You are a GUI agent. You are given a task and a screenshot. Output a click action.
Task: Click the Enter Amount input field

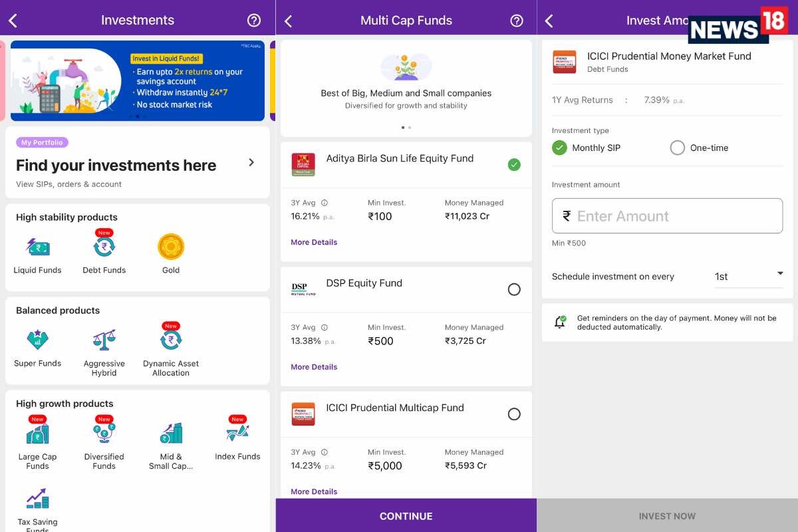(667, 215)
